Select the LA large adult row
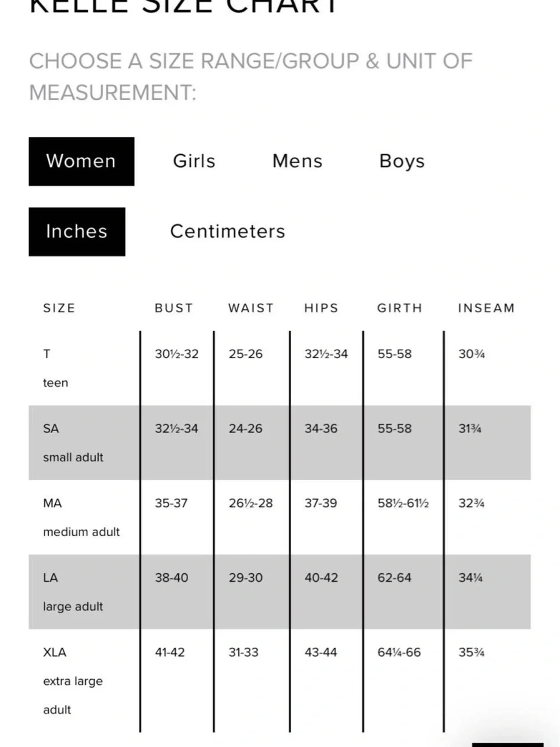 click(279, 592)
